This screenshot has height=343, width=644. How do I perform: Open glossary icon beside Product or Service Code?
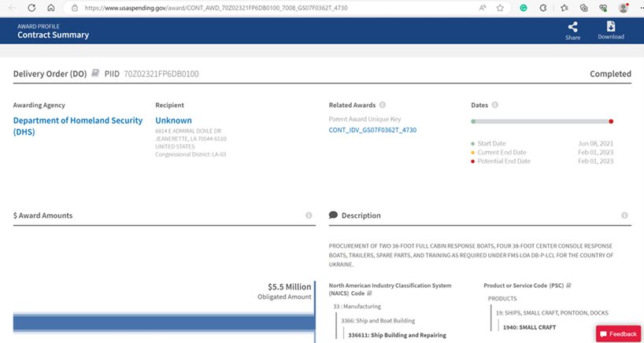coord(569,286)
